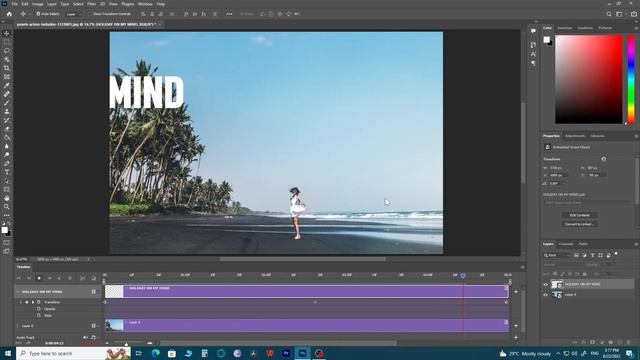Open Microsoft Edge from the taskbar
This screenshot has height=360, width=640.
(x=156, y=353)
